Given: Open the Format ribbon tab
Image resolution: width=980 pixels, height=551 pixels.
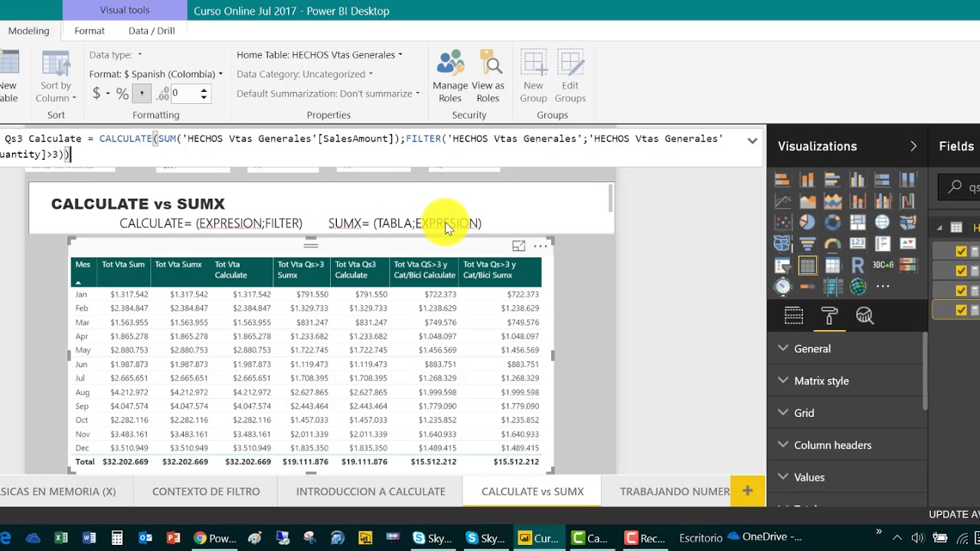Looking at the screenshot, I should tap(90, 31).
